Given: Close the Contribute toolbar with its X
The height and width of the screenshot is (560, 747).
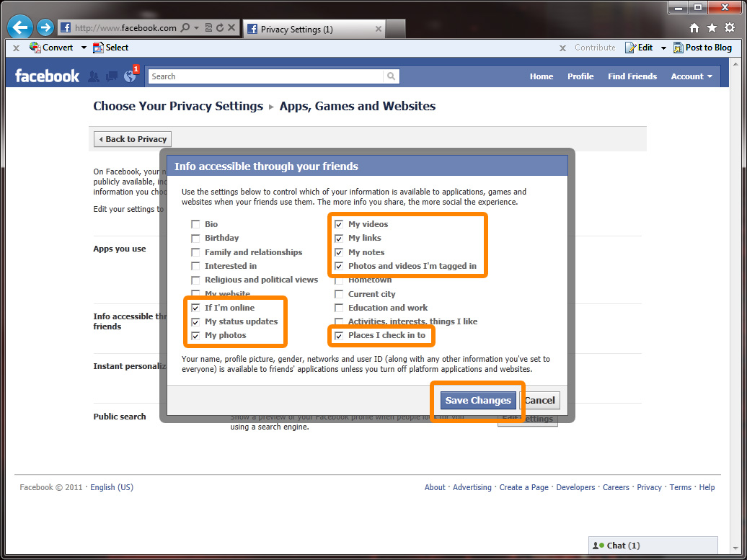Looking at the screenshot, I should 562,48.
